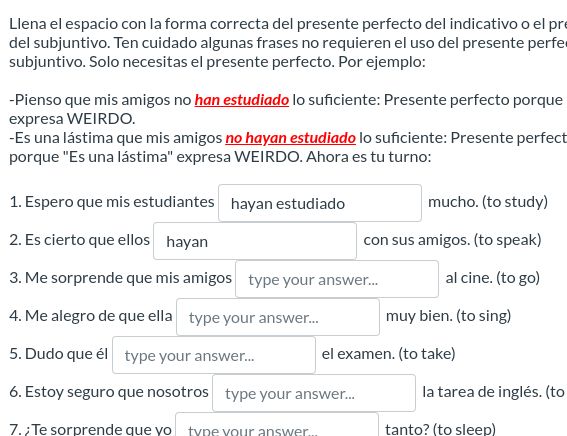
Task: Click the 'tanto? (to sleep)' text
Action: pyautogui.click(x=440, y=429)
